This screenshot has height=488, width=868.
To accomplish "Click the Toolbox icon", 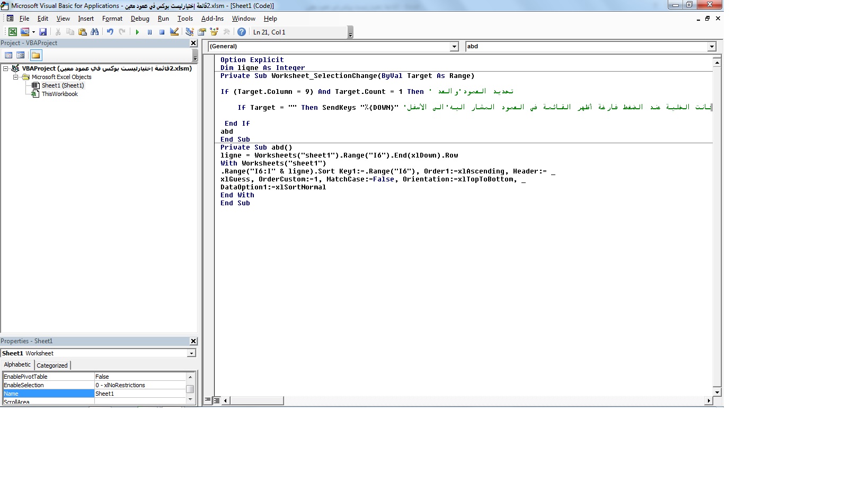I will pyautogui.click(x=226, y=32).
